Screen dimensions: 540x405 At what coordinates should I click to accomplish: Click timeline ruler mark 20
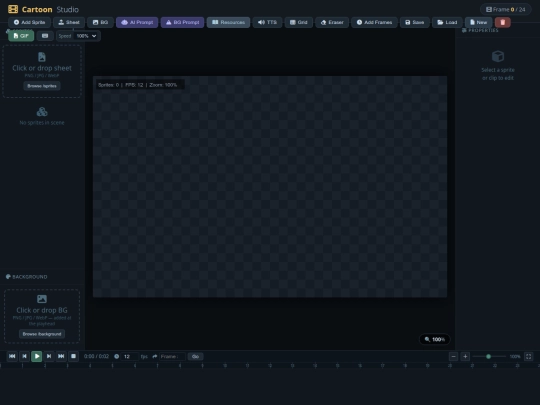pyautogui.click(x=450, y=365)
